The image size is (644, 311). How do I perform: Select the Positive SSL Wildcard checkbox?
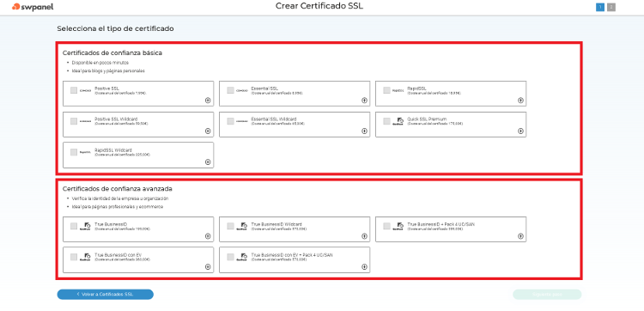click(x=74, y=121)
